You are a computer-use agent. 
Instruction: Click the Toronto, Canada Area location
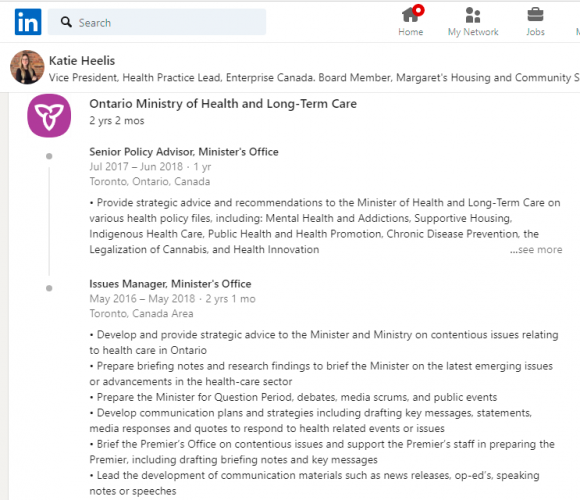tap(141, 314)
